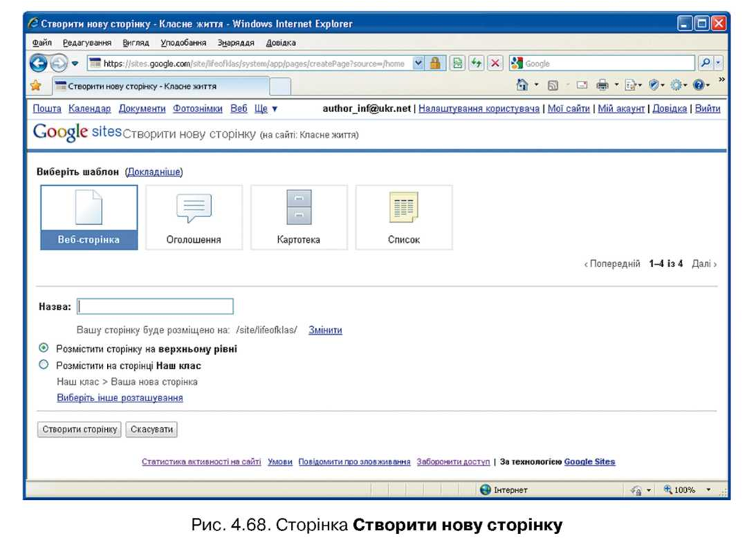756x538 pixels.
Task: Open 'Повідомити про зловживання' link
Action: click(355, 462)
